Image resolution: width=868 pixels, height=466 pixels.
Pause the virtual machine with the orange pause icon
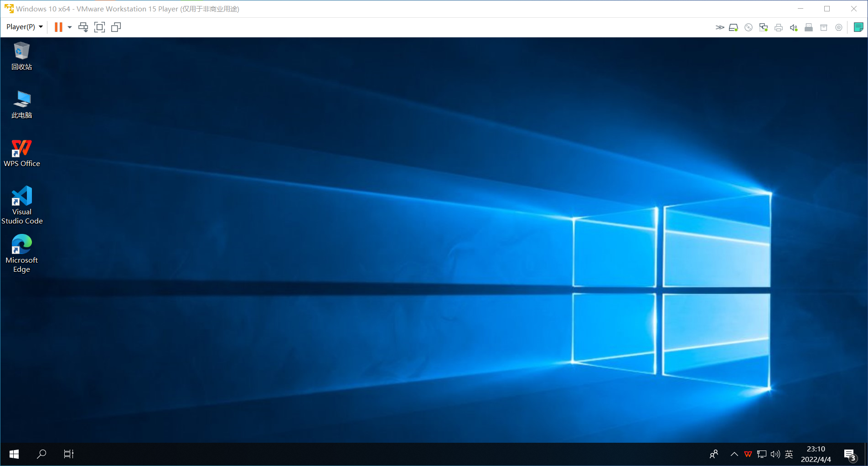coord(58,27)
